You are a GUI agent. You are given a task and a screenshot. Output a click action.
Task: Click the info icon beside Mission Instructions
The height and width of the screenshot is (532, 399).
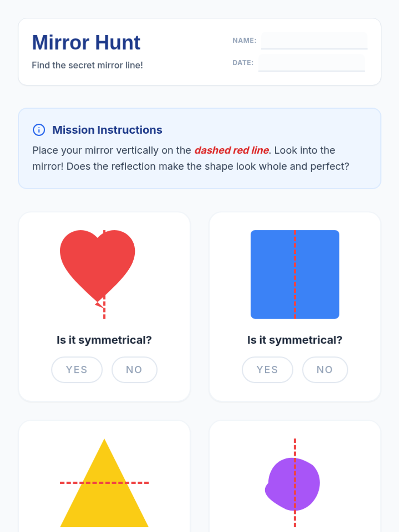(39, 130)
